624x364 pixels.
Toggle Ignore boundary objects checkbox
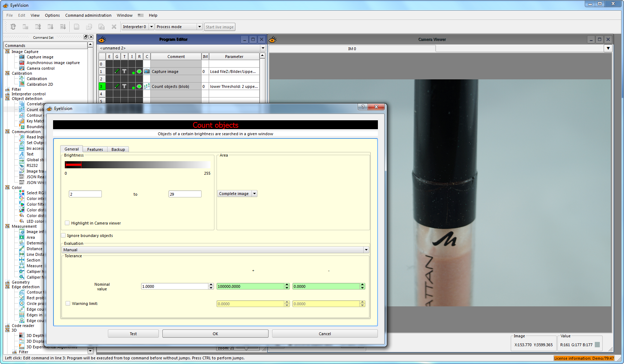[63, 236]
